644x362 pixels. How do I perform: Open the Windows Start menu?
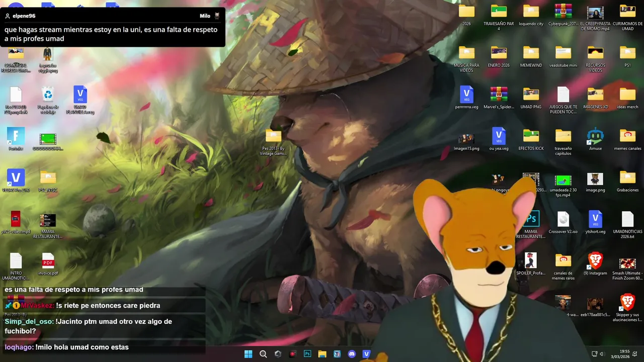(248, 354)
